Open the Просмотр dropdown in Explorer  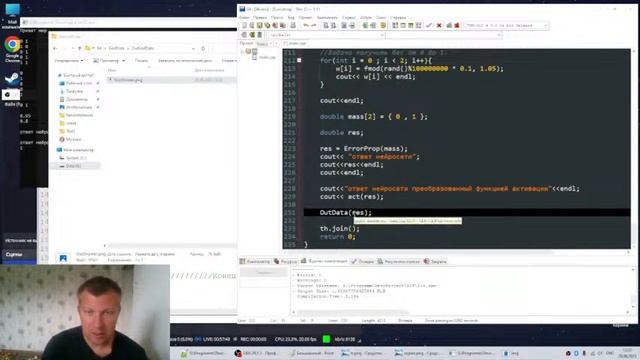109,60
